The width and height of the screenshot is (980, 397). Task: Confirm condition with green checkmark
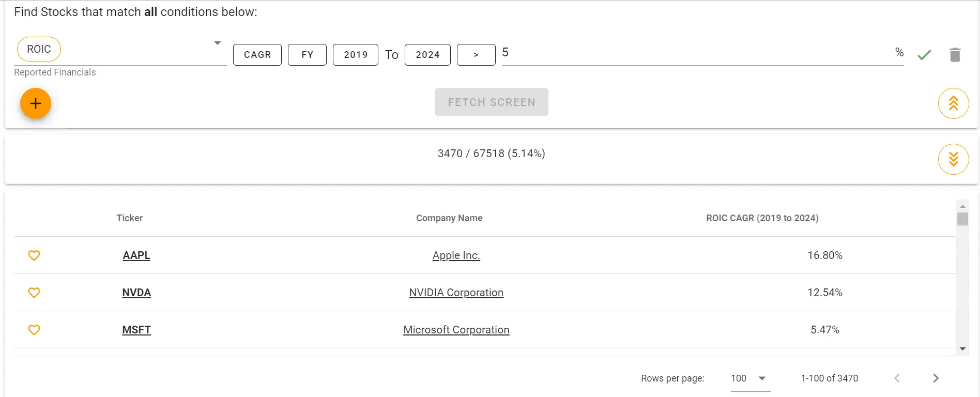[924, 55]
